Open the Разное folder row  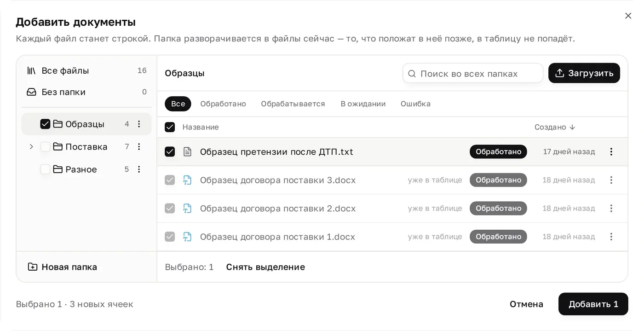[x=86, y=169]
